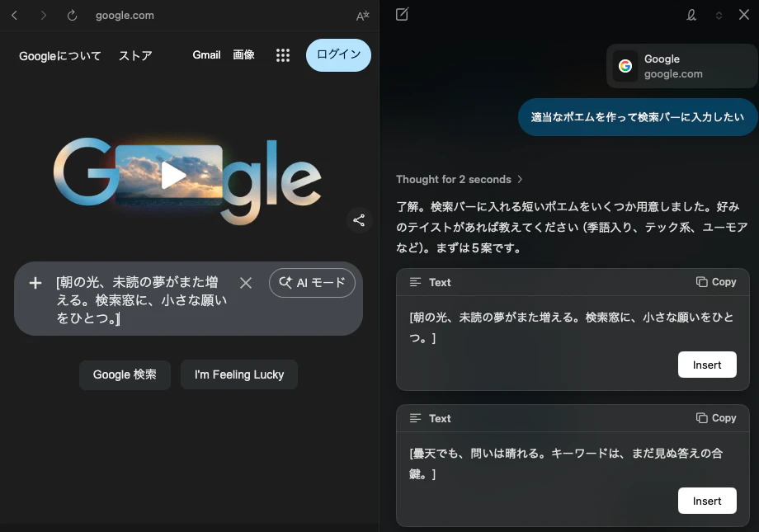Open the Google apps grid icon
Image resolution: width=759 pixels, height=532 pixels.
coord(283,55)
